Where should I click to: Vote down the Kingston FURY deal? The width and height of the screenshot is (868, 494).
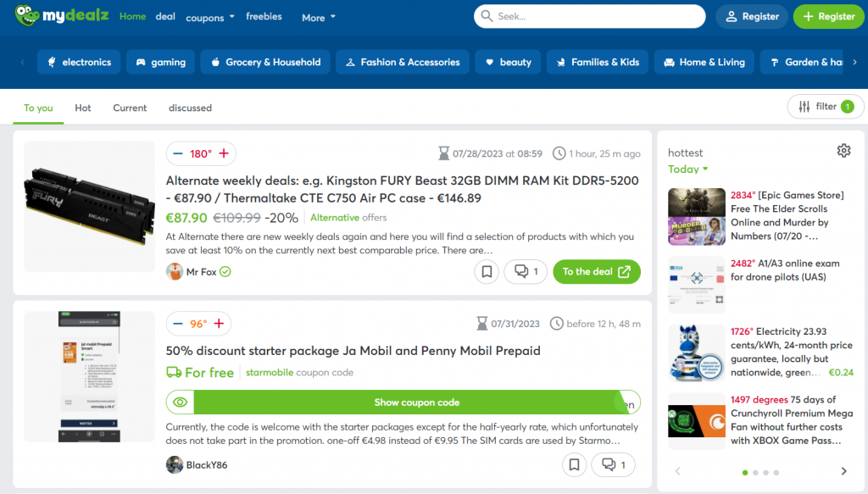click(x=178, y=153)
